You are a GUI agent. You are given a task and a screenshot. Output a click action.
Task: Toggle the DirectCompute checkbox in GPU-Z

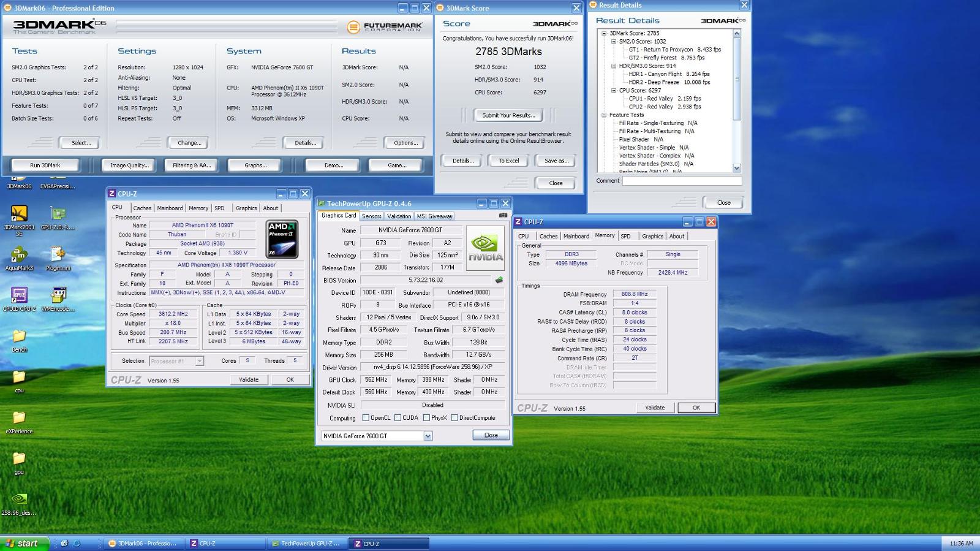(454, 418)
